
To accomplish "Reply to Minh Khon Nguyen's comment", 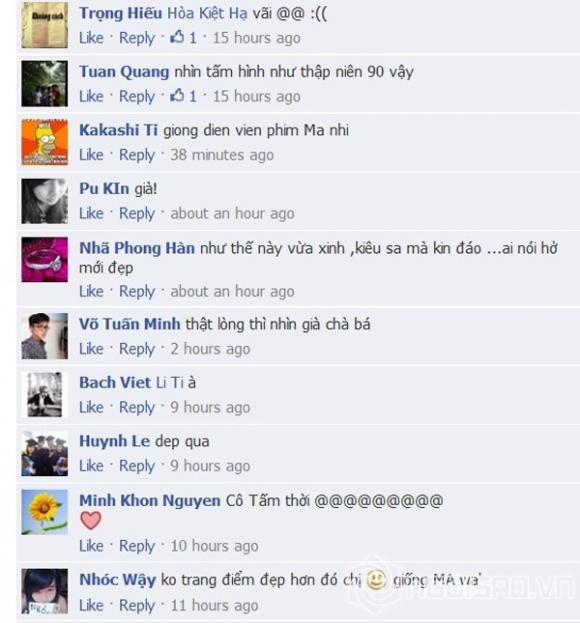I will (x=137, y=546).
